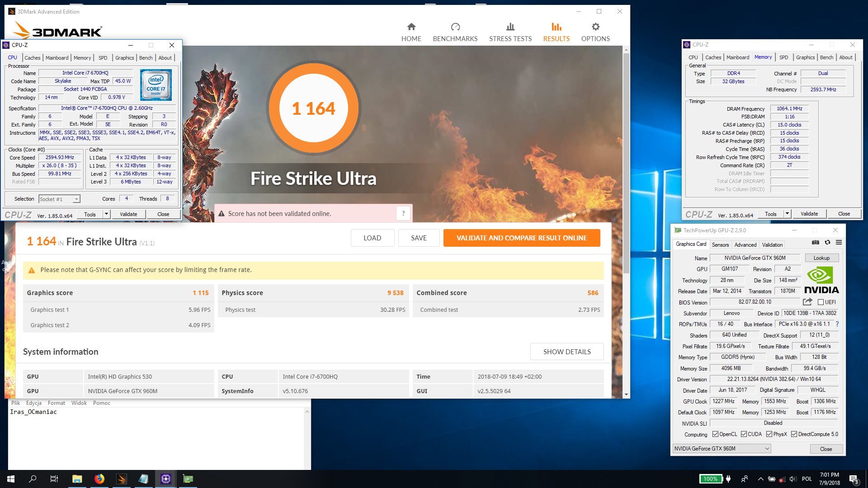Click Validate and Compare Result Online
The image size is (868, 488).
point(522,238)
